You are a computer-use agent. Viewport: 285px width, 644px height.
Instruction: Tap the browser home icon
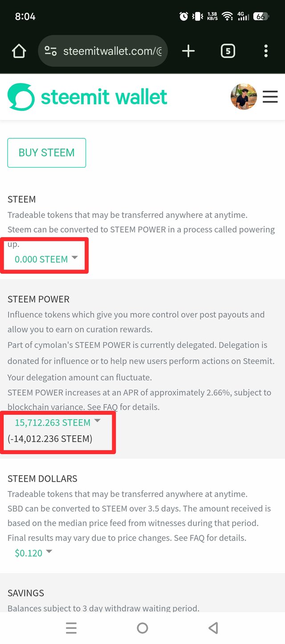[x=19, y=51]
